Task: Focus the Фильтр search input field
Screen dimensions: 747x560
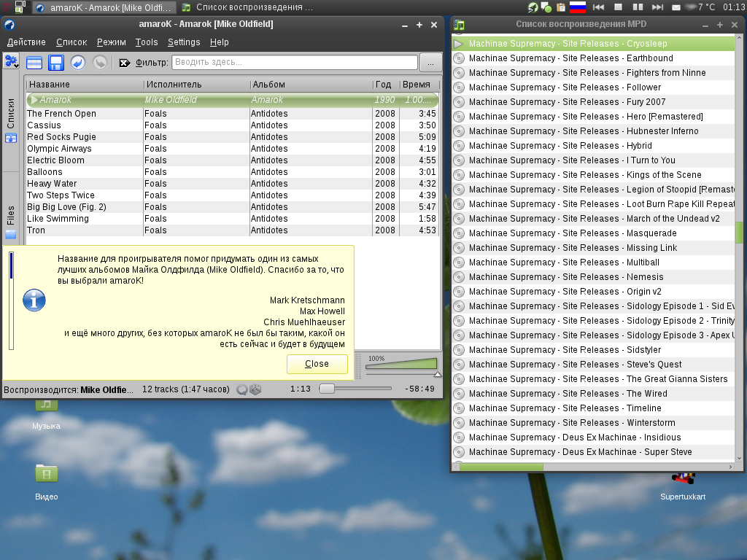Action: pos(295,63)
